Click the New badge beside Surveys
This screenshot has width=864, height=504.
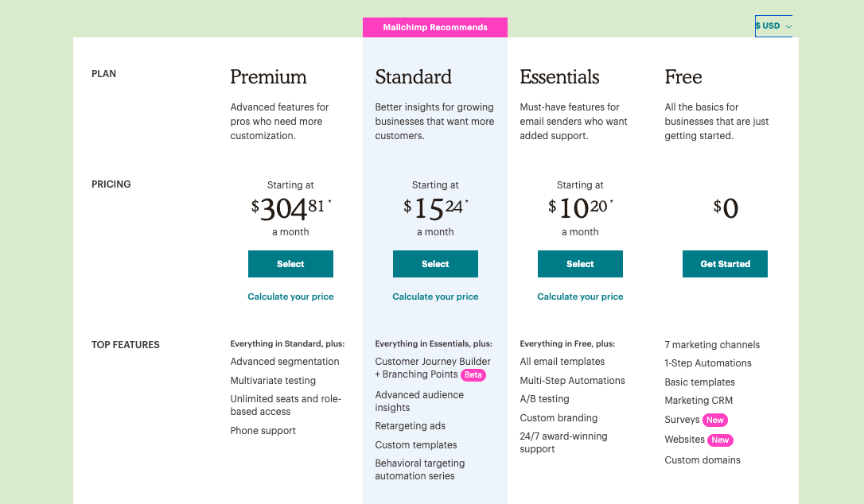[x=715, y=420]
